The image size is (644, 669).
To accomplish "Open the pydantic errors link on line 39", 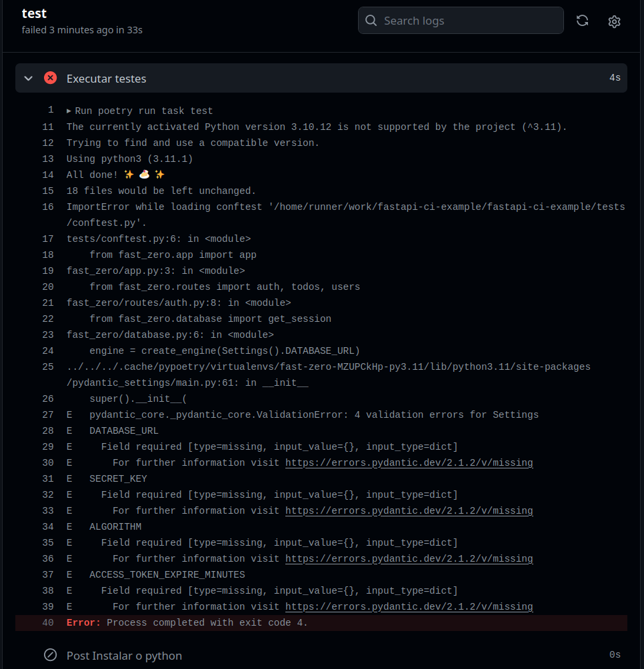I will tap(409, 606).
